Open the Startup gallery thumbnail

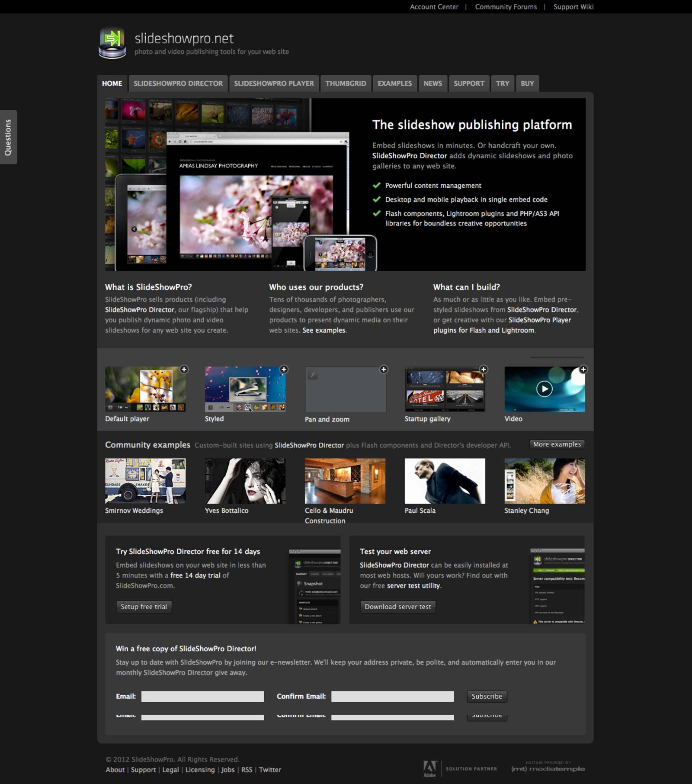(445, 389)
